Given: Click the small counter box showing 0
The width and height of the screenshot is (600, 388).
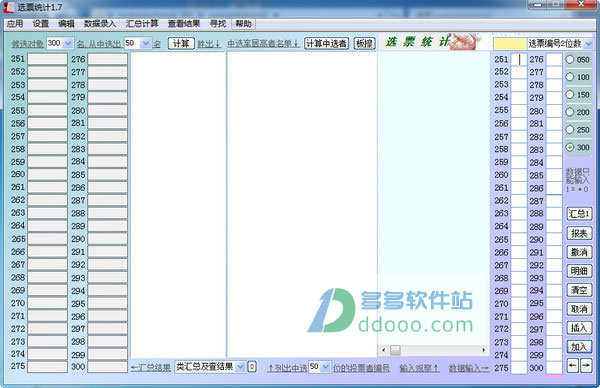Looking at the screenshot, I should [x=252, y=367].
